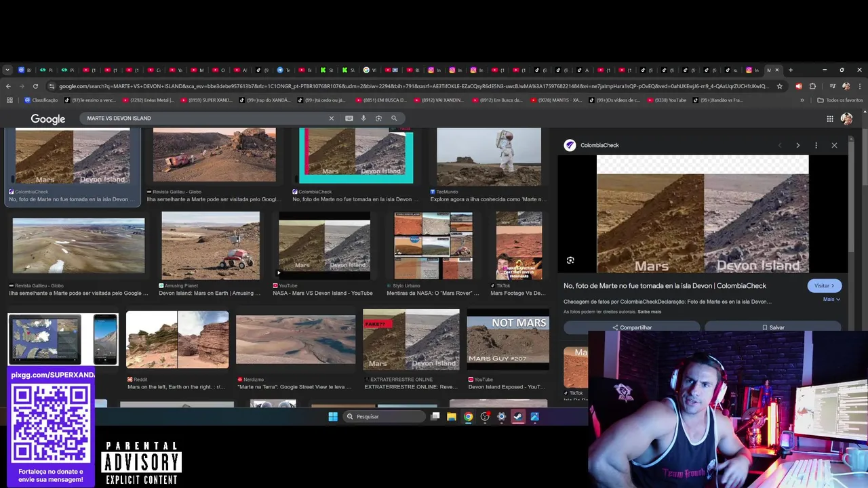Open Task View in the taskbar
The width and height of the screenshot is (868, 488).
point(435,416)
